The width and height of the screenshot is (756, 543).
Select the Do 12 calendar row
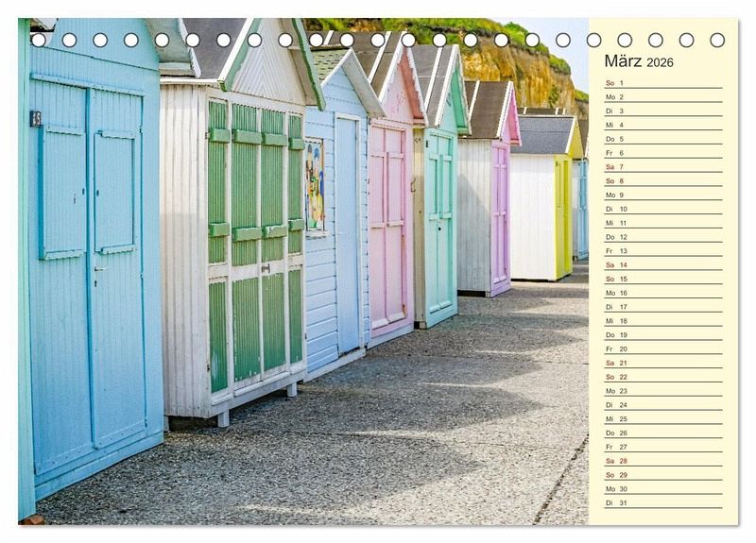click(663, 237)
